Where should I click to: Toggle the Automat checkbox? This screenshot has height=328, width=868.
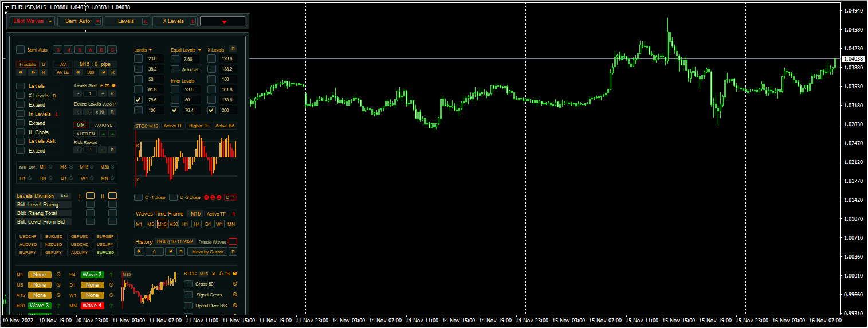point(175,69)
